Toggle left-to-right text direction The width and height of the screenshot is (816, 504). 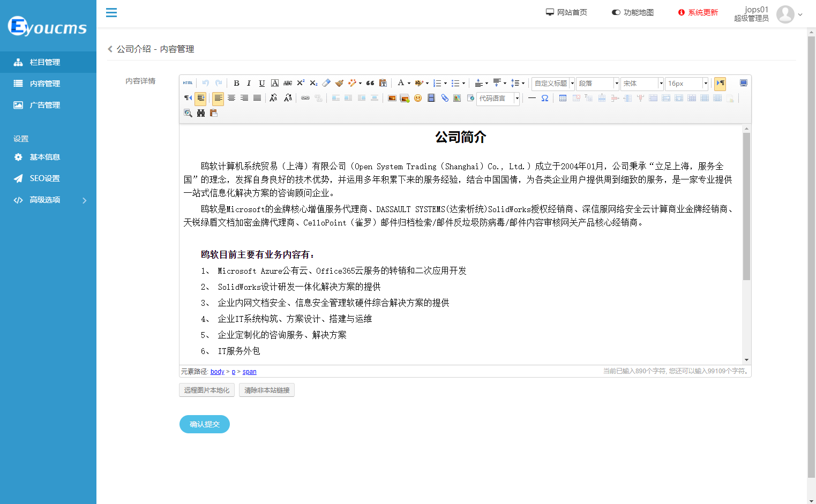click(720, 83)
